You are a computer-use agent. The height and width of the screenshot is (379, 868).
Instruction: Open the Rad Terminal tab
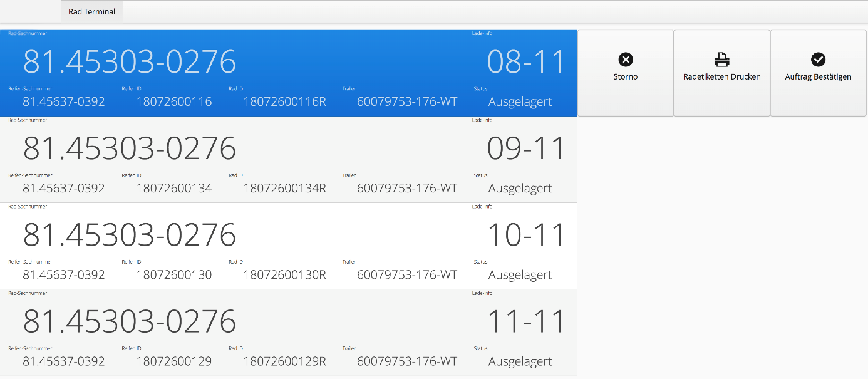pos(92,12)
